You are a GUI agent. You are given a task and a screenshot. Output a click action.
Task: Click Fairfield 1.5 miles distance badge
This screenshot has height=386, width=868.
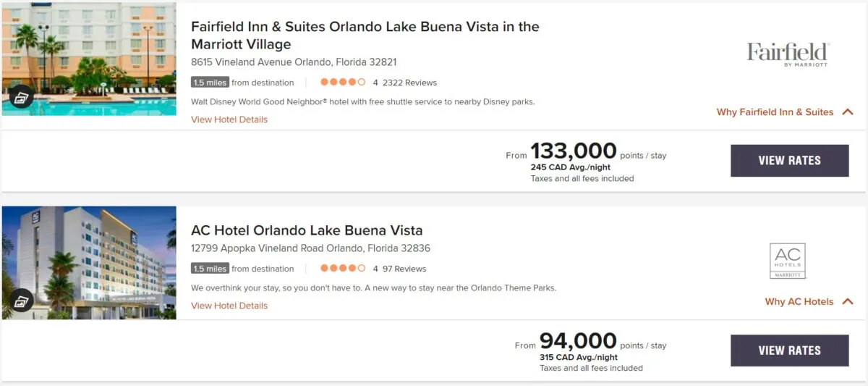click(210, 83)
